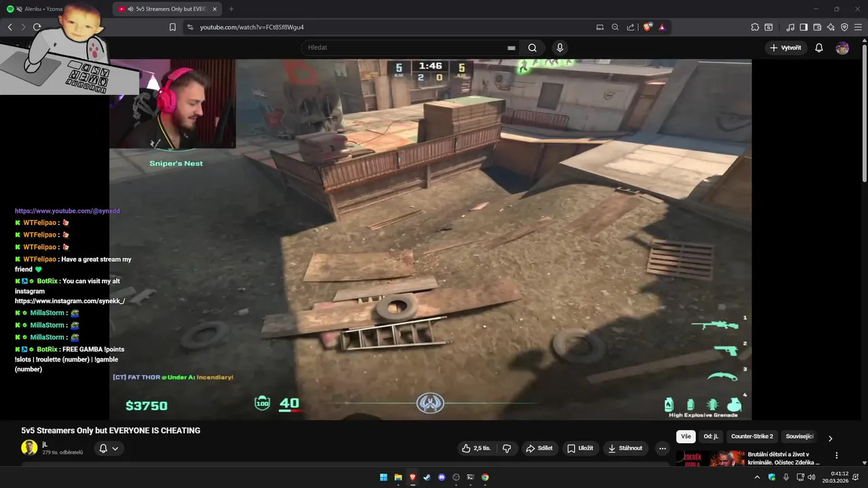Open File Explorer from the taskbar
The width and height of the screenshot is (868, 488).
pyautogui.click(x=398, y=477)
